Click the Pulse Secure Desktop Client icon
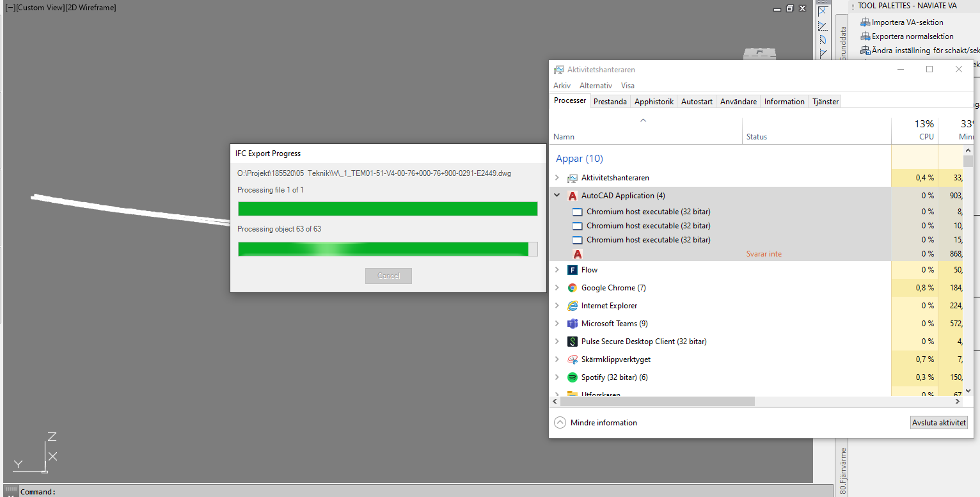 pyautogui.click(x=572, y=341)
